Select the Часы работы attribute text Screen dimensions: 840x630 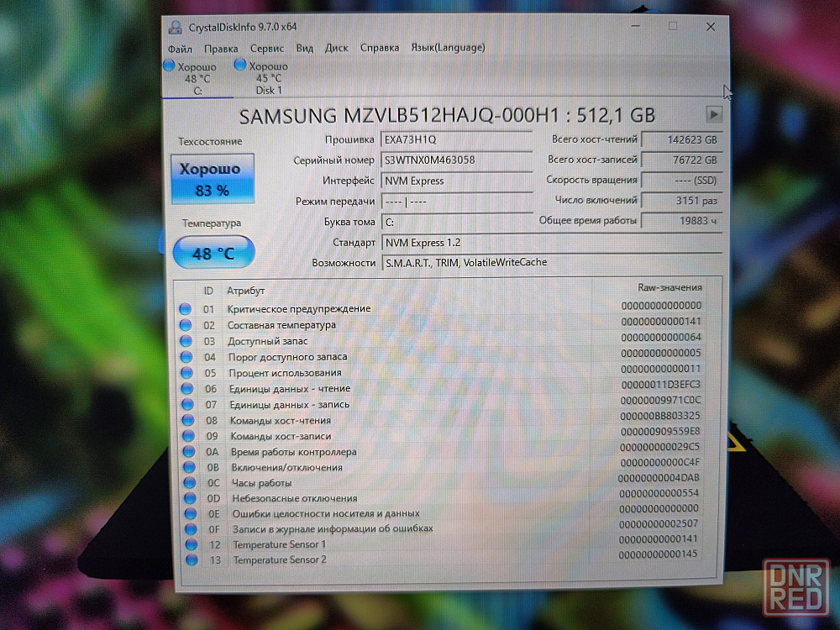[261, 483]
